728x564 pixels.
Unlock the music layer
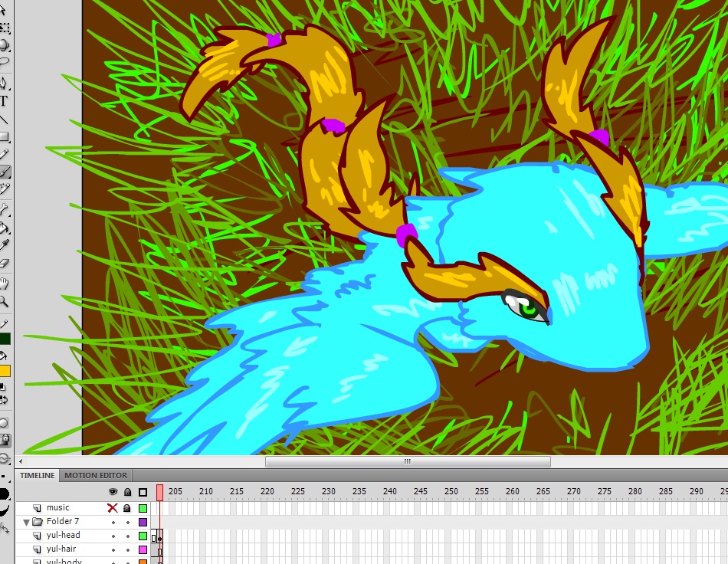(x=127, y=508)
